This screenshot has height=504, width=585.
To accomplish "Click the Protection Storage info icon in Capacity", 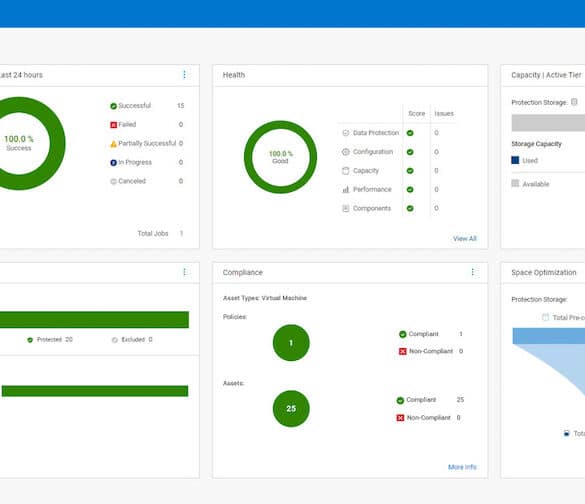I will (x=574, y=102).
